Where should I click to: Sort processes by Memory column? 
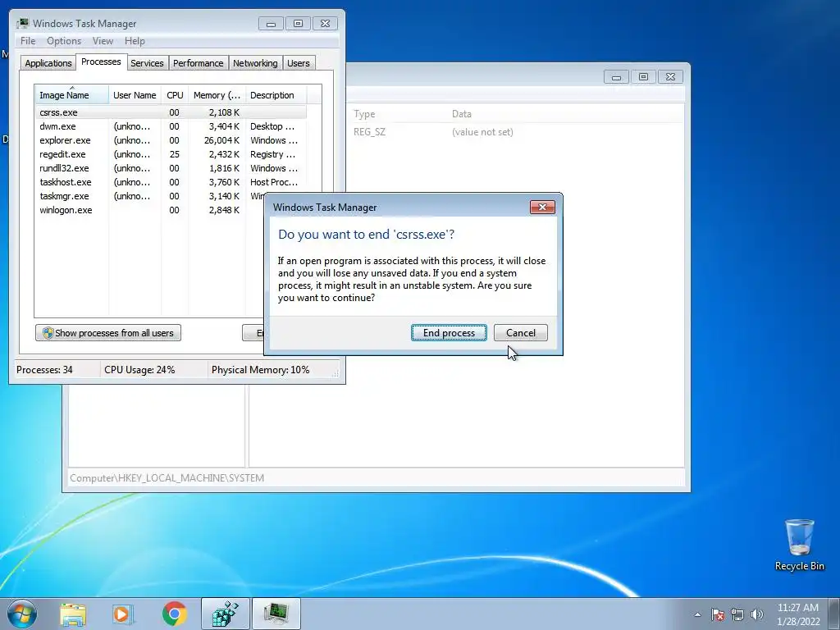point(217,95)
